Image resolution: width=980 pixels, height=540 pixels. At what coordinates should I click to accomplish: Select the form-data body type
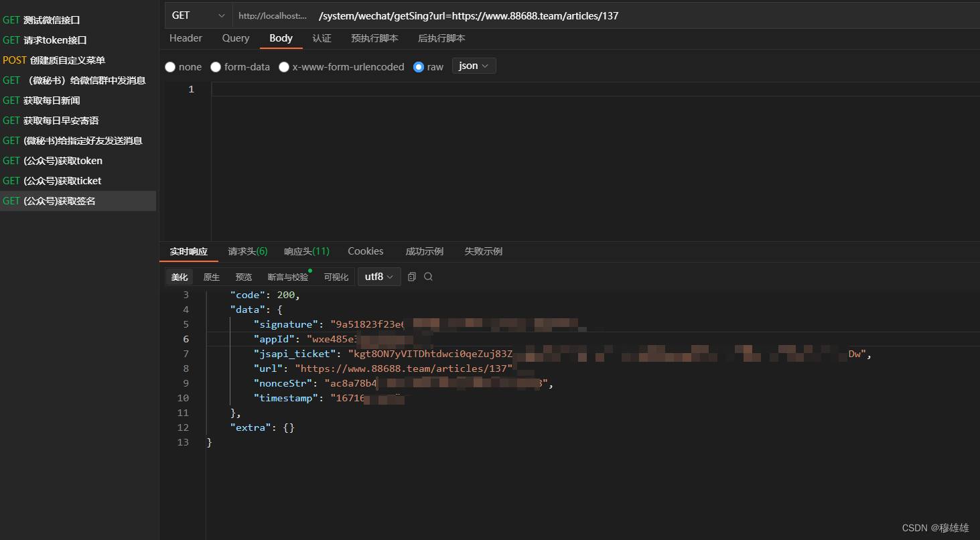pyautogui.click(x=240, y=67)
